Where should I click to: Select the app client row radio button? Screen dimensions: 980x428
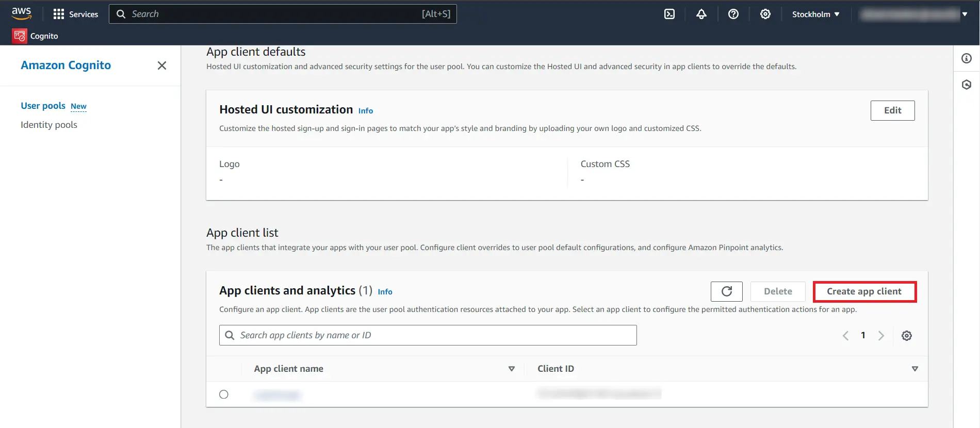point(224,394)
